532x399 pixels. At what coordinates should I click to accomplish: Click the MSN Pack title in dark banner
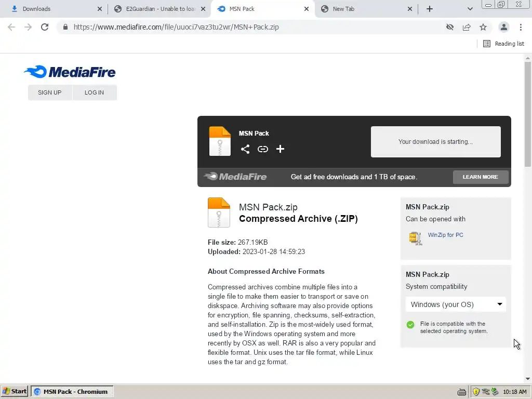(254, 134)
